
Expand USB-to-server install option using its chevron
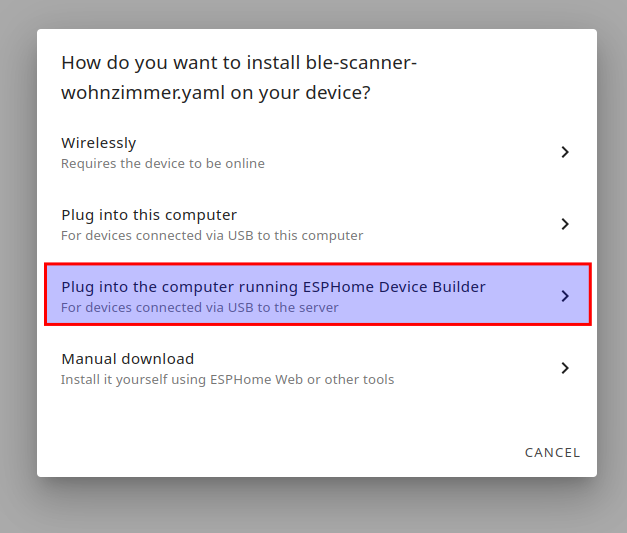click(x=565, y=296)
